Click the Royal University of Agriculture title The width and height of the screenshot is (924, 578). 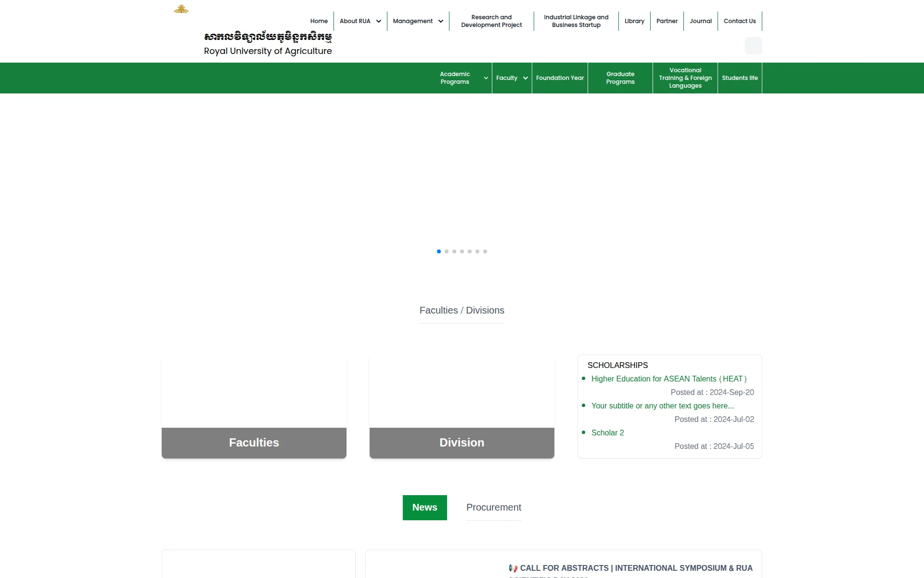click(x=268, y=51)
